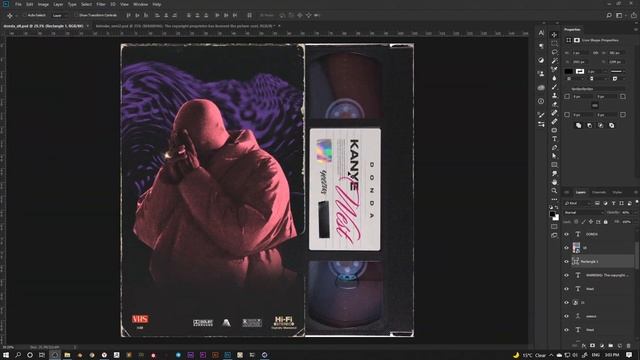Select the Brush tool
This screenshot has width=640, height=360.
[554, 87]
